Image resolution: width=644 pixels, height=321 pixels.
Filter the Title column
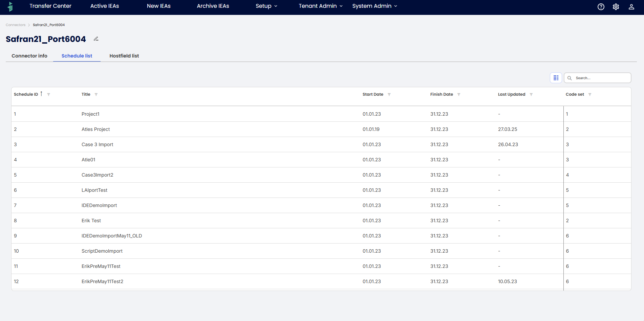click(x=96, y=94)
